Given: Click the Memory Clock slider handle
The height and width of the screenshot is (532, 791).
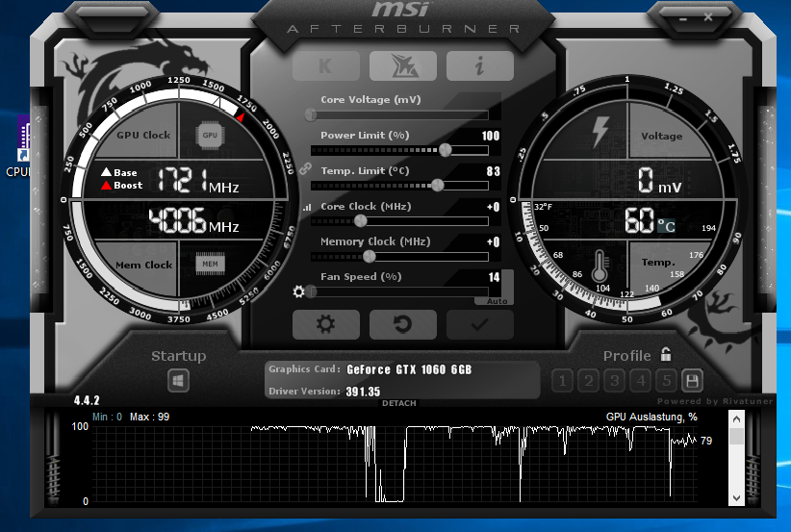Looking at the screenshot, I should (370, 256).
